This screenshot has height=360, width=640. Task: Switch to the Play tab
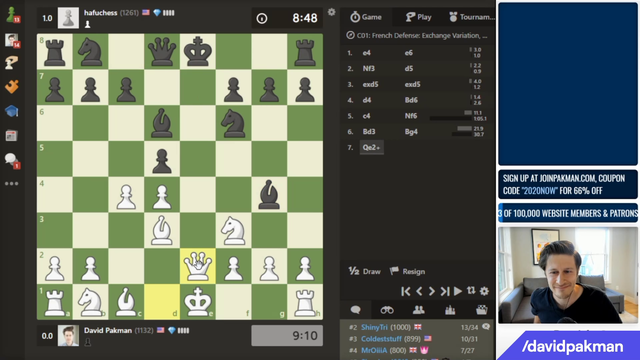pos(418,17)
